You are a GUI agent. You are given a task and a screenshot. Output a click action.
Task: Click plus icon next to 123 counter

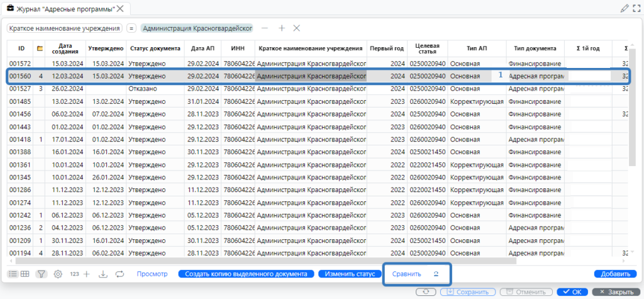tap(87, 274)
